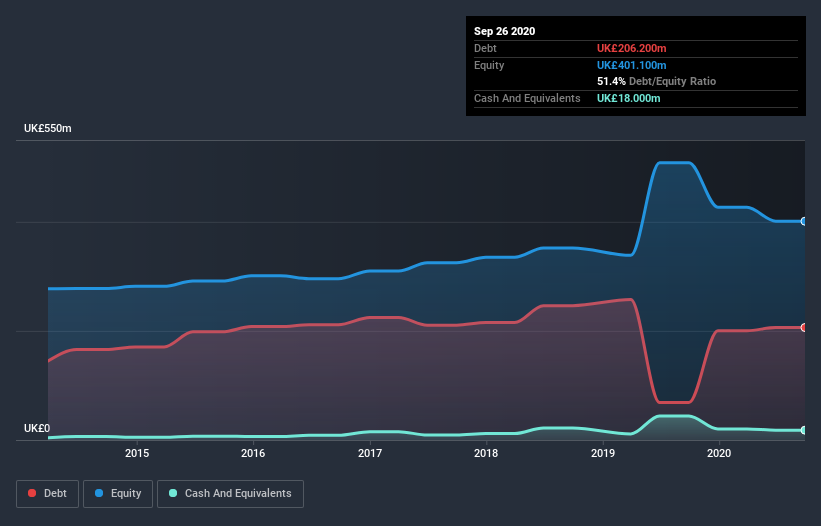Select the blue Equity endpoint marker

(x=804, y=221)
